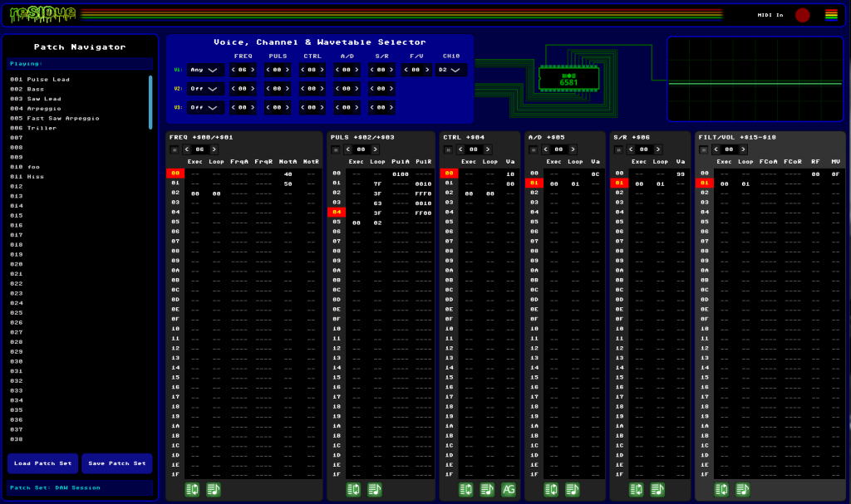Click the first green icon under S/R table
The image size is (851, 504).
[x=637, y=490]
